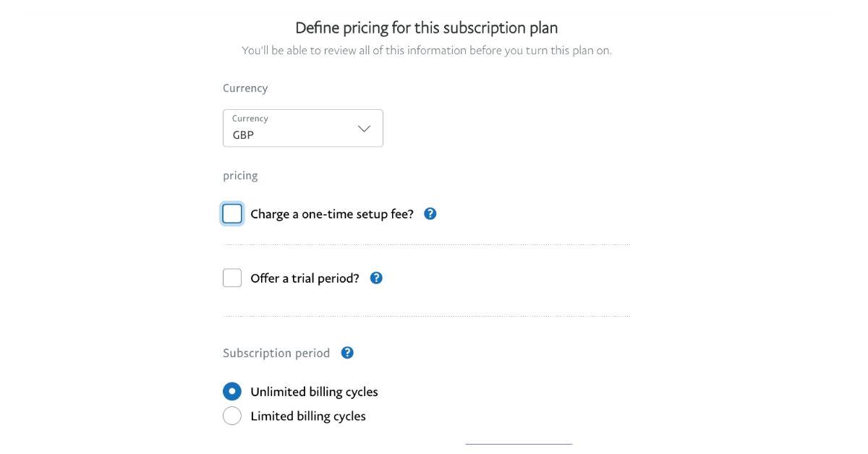The image size is (868, 454).
Task: Expand the Currency dropdown chevron arrow
Action: (x=364, y=129)
